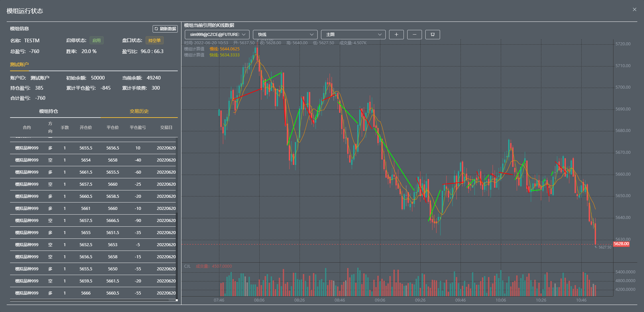The image size is (644, 312).
Task: Open the sim999@CZCE@FUTURE contract dropdown
Action: tap(217, 35)
